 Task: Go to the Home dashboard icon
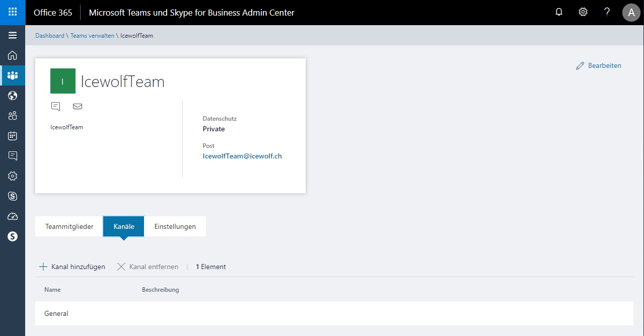coord(13,55)
